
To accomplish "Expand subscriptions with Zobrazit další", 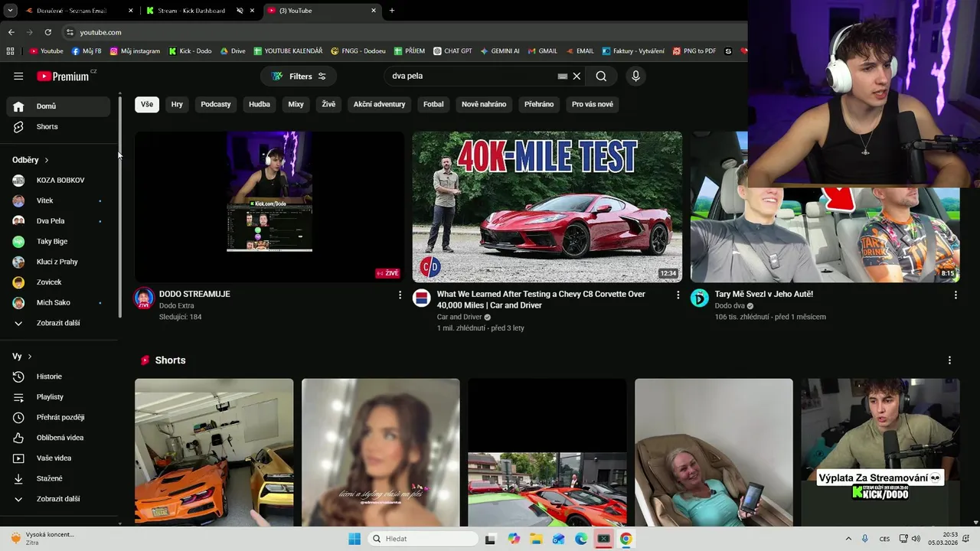I will 58,323.
